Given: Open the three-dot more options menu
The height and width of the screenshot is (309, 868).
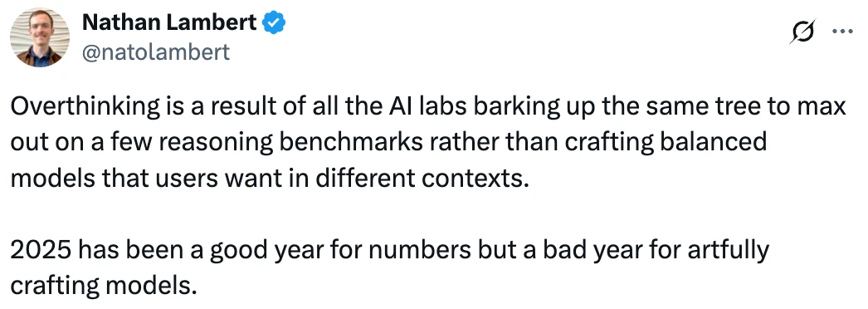Looking at the screenshot, I should (x=842, y=32).
